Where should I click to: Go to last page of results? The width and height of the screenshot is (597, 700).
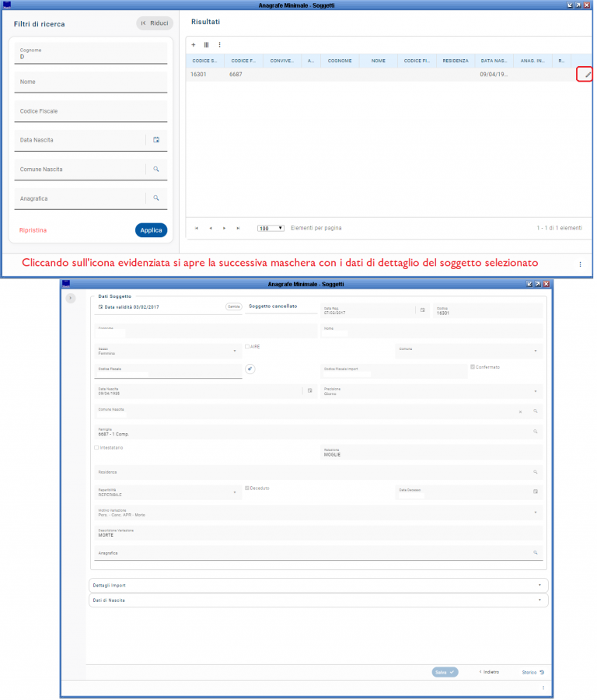click(x=239, y=229)
